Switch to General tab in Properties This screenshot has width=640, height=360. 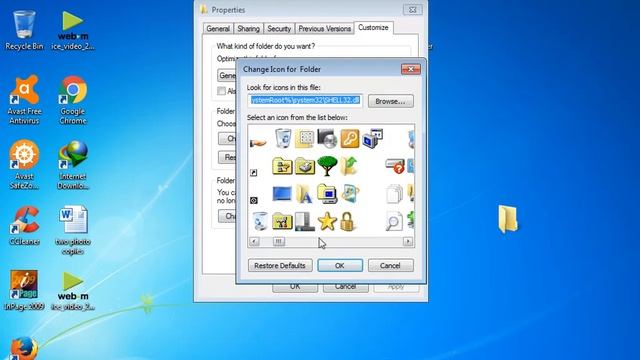(x=218, y=29)
